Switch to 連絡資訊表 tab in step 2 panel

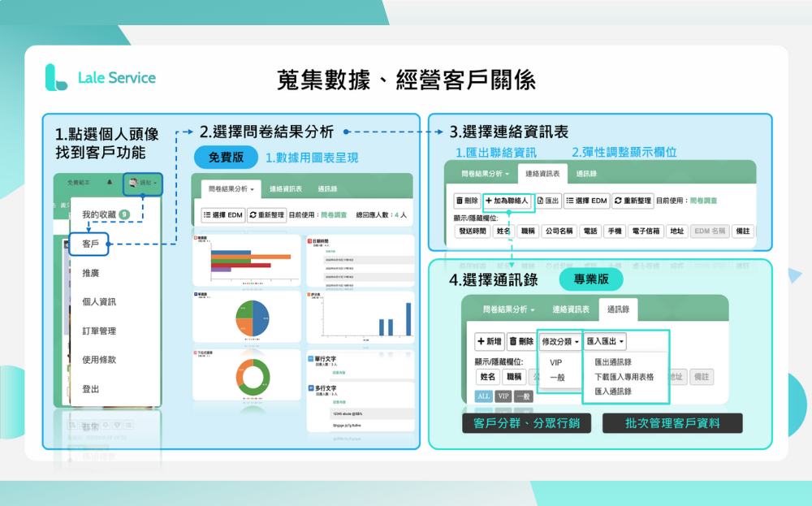pos(286,189)
